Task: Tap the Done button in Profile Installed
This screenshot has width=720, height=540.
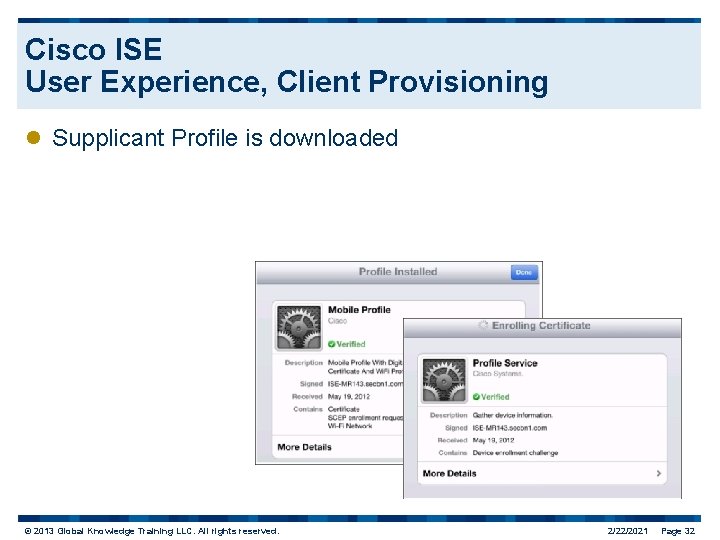Action: (524, 272)
